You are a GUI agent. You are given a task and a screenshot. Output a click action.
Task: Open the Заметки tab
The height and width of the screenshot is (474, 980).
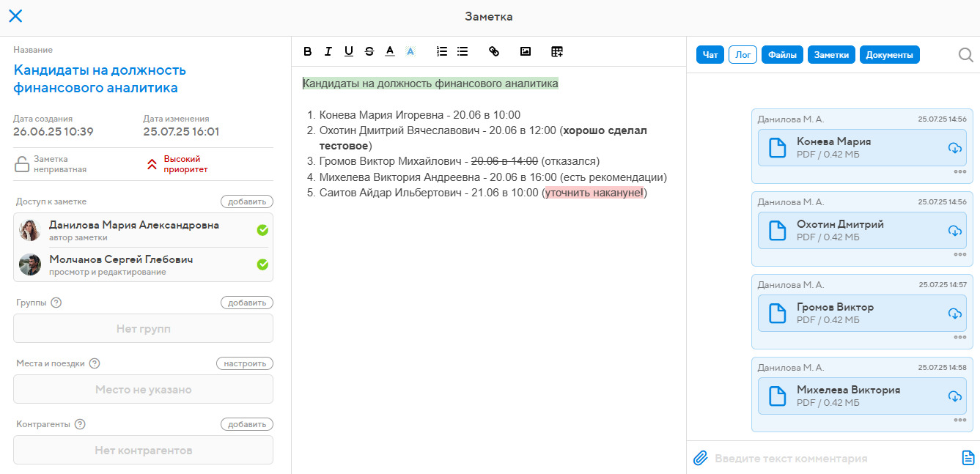(x=831, y=55)
